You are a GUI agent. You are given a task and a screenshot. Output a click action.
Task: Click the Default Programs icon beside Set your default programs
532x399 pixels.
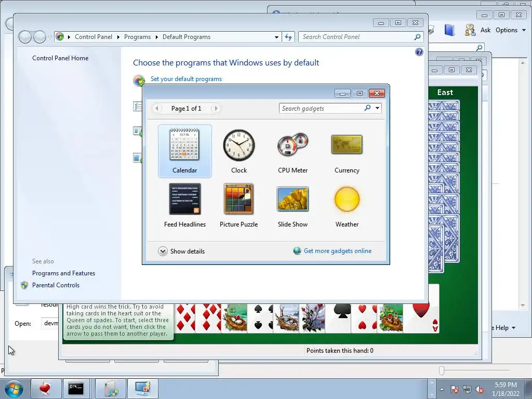coord(139,81)
